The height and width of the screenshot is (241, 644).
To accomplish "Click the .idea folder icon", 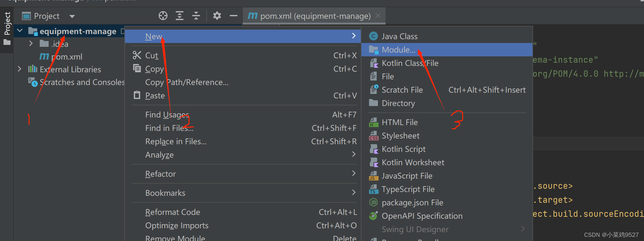I will pos(44,44).
